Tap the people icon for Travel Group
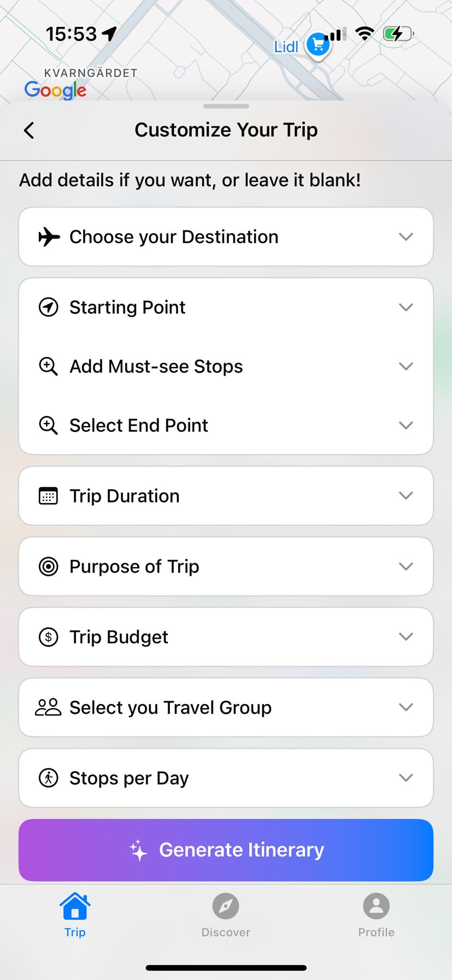The width and height of the screenshot is (452, 980). coord(48,707)
